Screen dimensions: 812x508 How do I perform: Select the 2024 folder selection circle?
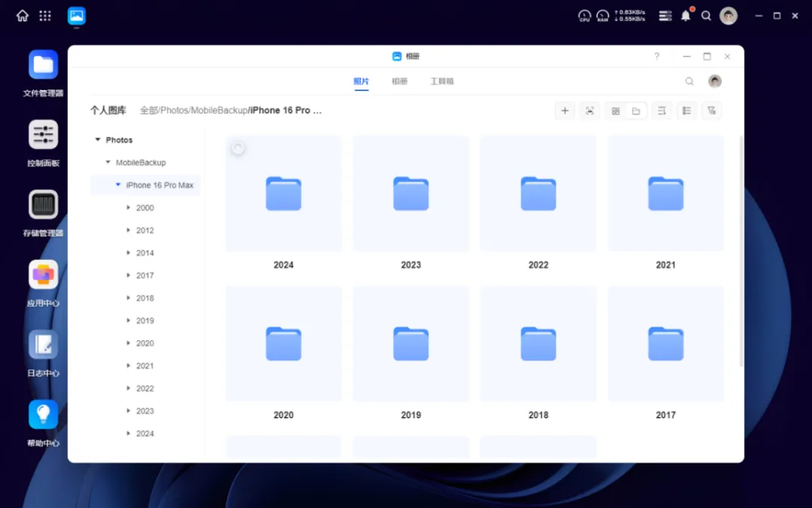click(x=238, y=148)
